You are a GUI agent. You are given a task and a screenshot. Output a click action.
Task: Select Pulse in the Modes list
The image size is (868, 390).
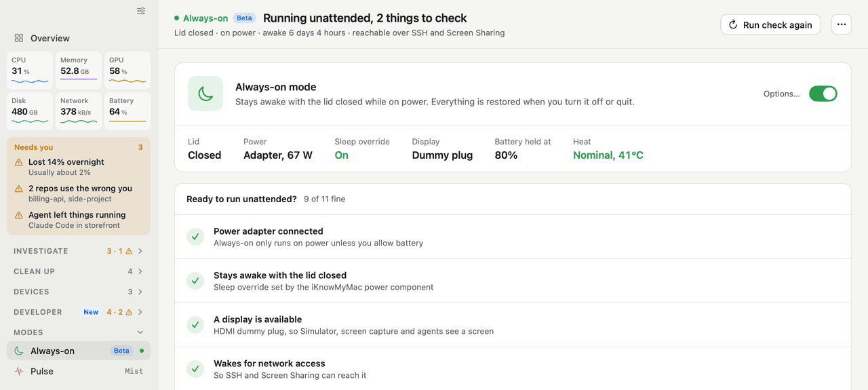click(x=79, y=371)
